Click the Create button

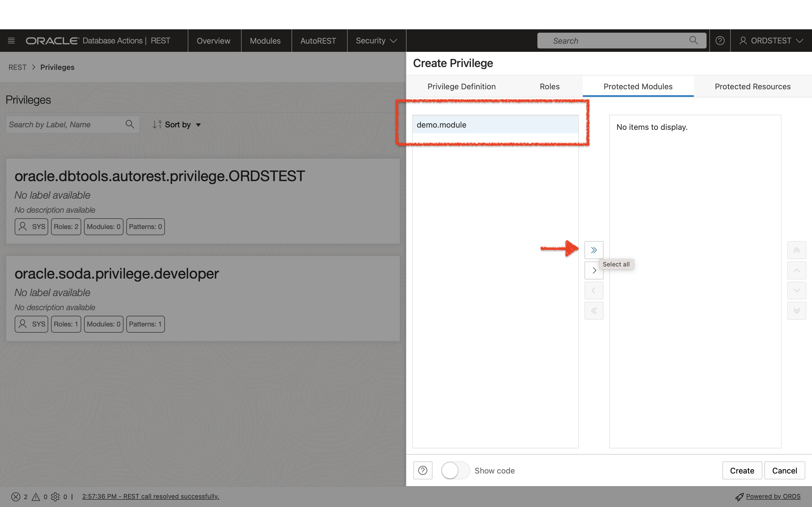coord(742,470)
